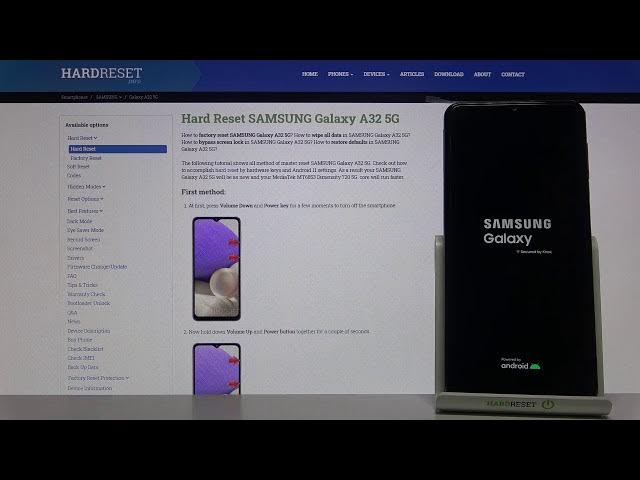Click the HARDRESET.info site logo
Viewport: 640px width, 480px height.
point(101,75)
